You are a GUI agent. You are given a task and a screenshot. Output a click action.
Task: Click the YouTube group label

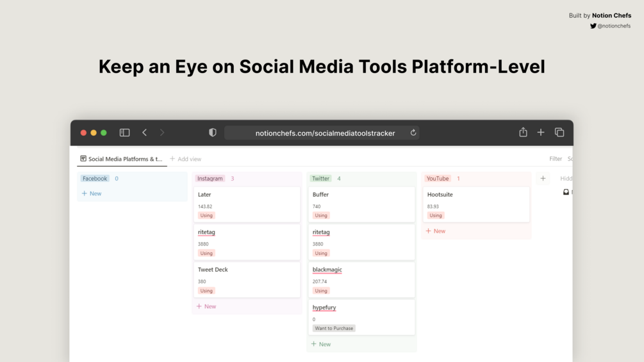[438, 179]
